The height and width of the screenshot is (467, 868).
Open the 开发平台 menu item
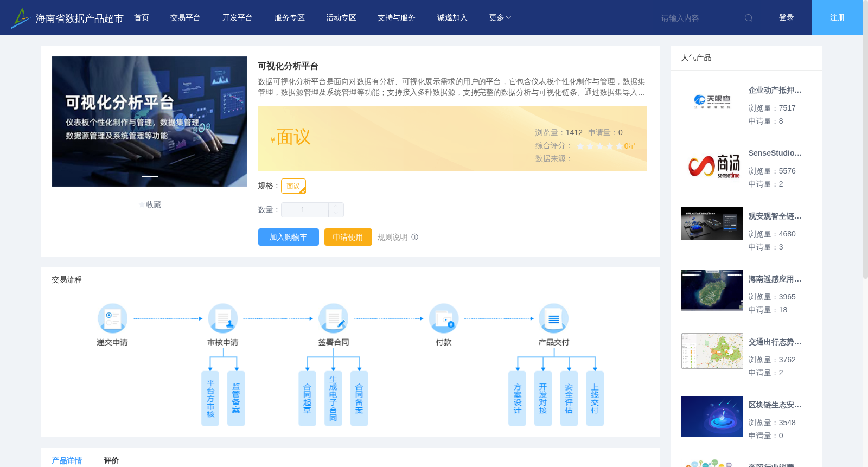[x=237, y=18]
